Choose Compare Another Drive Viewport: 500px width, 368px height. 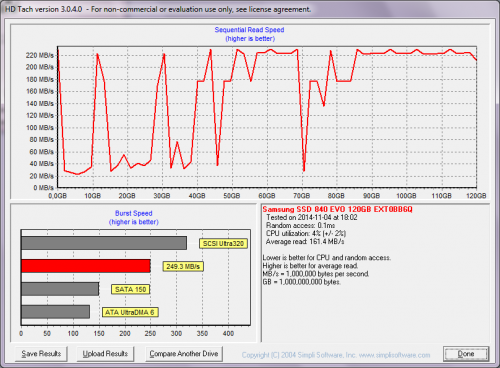[184, 354]
